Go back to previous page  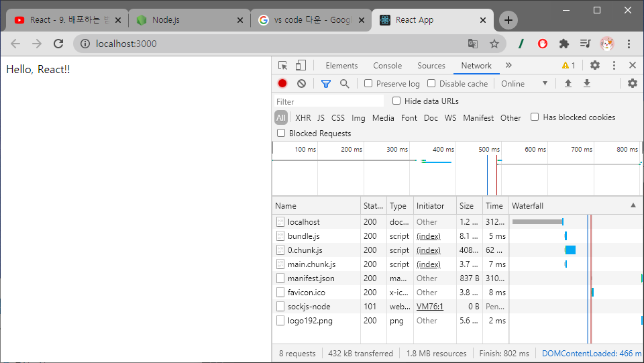coord(15,44)
